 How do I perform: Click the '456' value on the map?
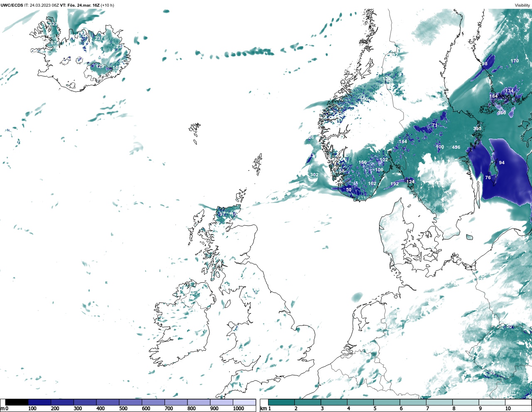(x=456, y=147)
